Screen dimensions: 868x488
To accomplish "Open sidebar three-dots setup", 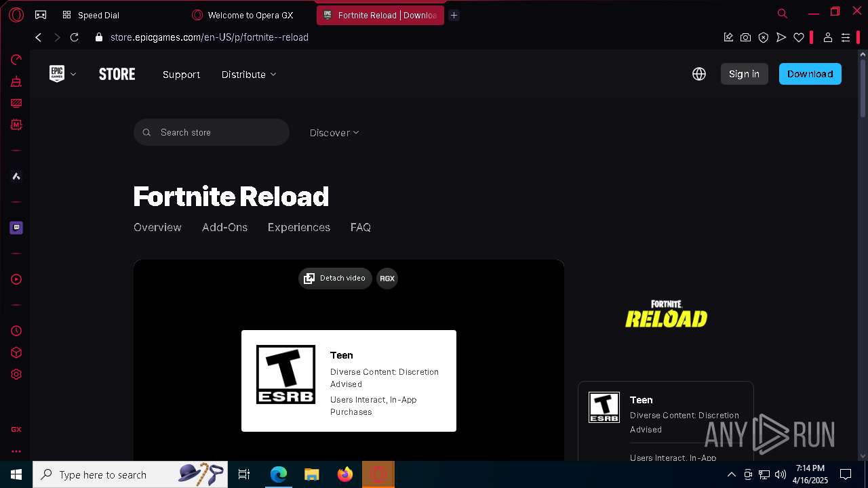I will (x=16, y=451).
